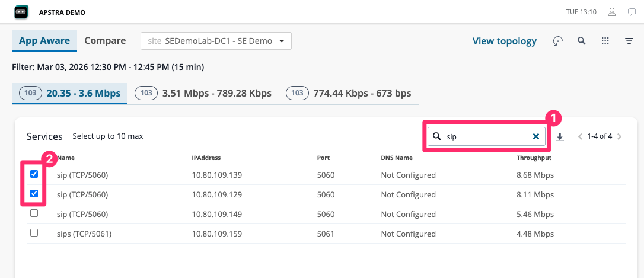Download the services list

(x=560, y=137)
